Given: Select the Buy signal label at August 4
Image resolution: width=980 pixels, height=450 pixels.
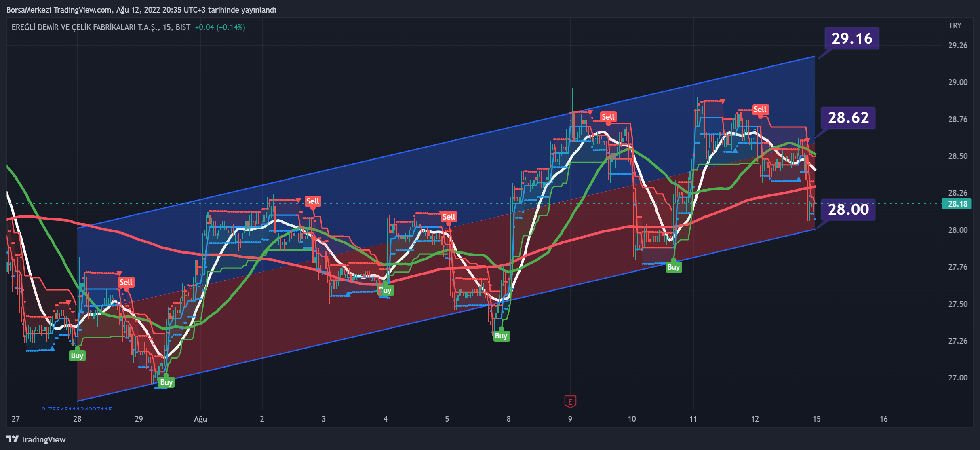Looking at the screenshot, I should click(386, 290).
